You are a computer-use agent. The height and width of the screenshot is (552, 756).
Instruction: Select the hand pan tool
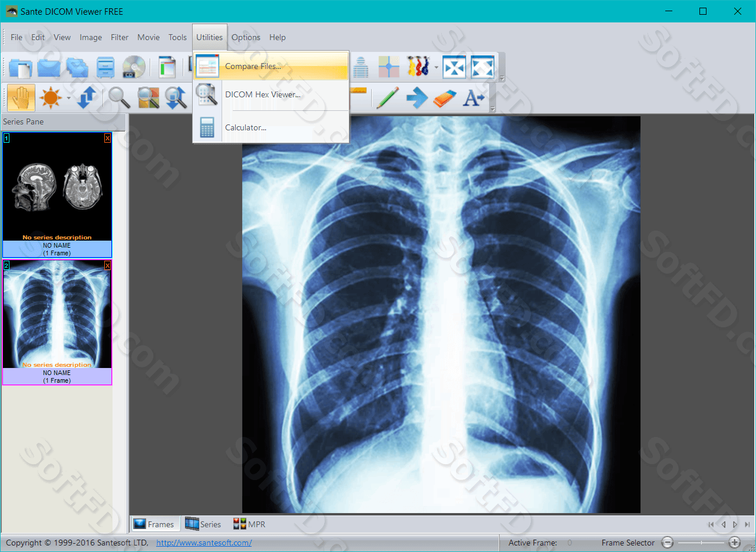click(x=21, y=97)
